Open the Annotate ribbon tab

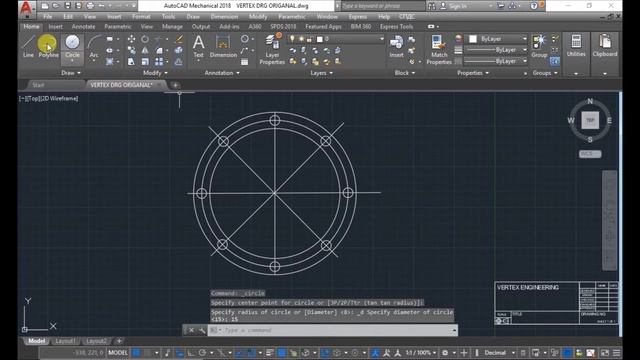83,27
